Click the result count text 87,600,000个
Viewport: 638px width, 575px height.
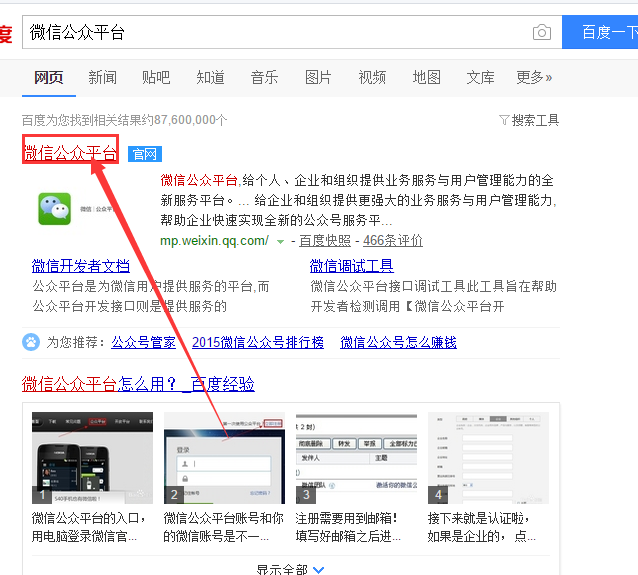coord(190,120)
